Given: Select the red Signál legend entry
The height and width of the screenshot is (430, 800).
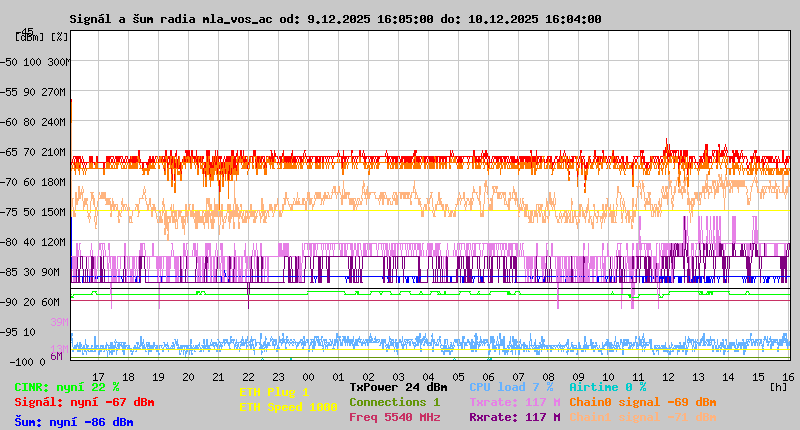Looking at the screenshot, I should click(x=84, y=402).
